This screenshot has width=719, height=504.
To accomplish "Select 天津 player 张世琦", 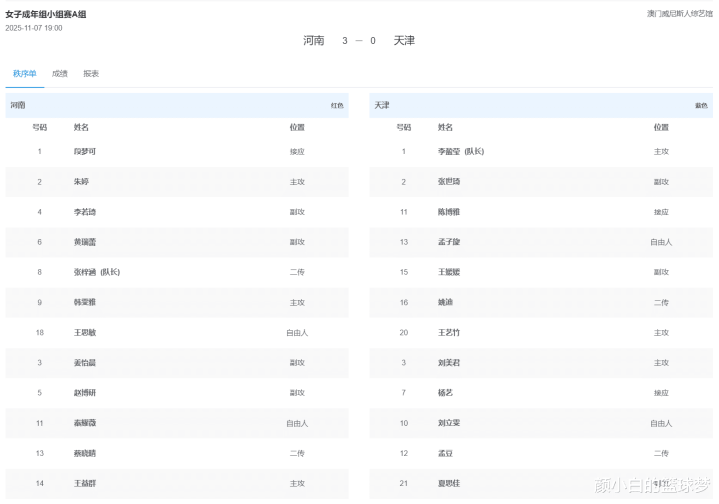I will 449,182.
